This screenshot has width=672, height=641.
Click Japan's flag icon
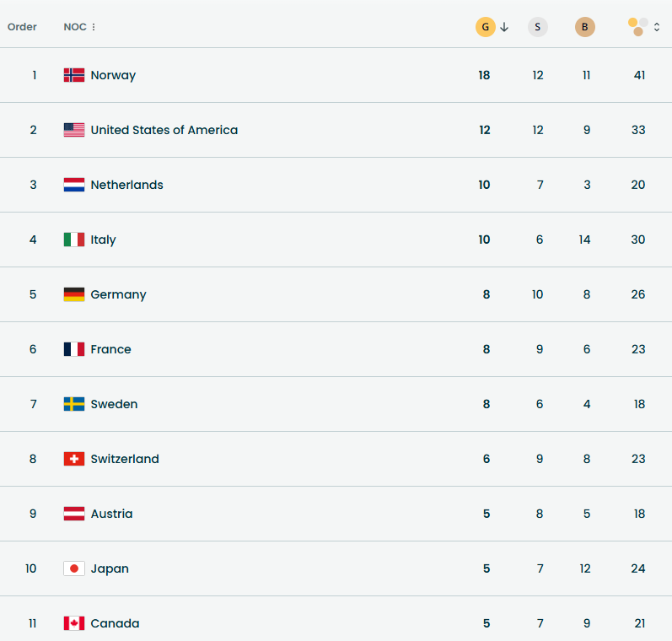pos(74,568)
